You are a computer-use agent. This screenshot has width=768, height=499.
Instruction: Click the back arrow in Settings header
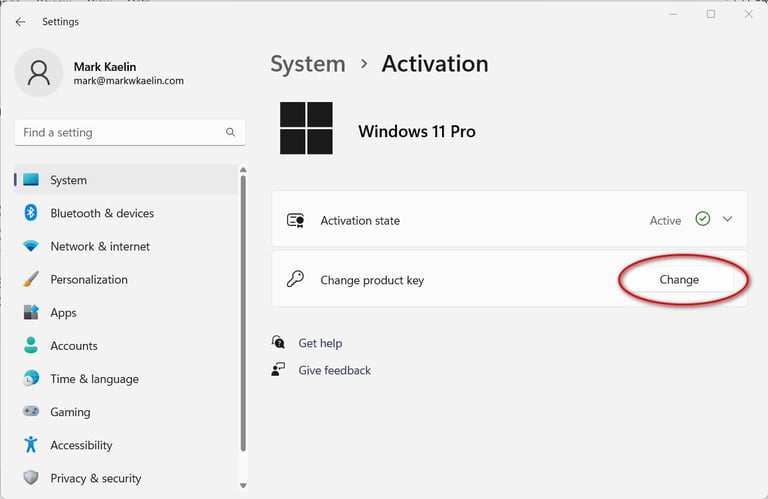coord(21,22)
